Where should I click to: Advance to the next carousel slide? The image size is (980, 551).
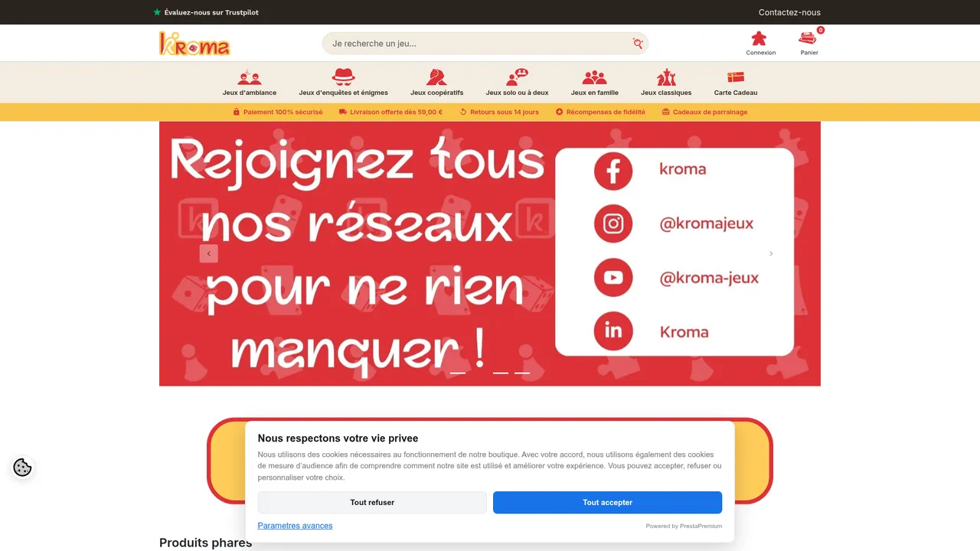pyautogui.click(x=771, y=253)
